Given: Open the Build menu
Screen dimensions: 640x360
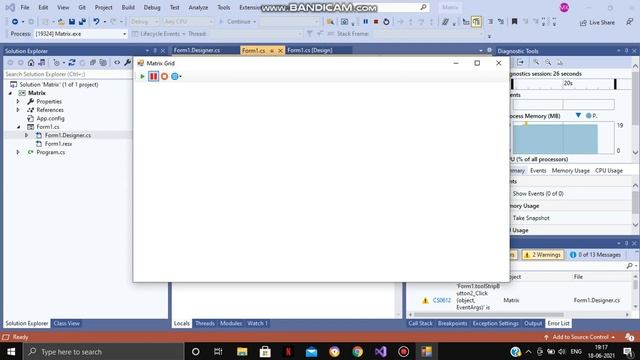Looking at the screenshot, I should click(x=128, y=7).
